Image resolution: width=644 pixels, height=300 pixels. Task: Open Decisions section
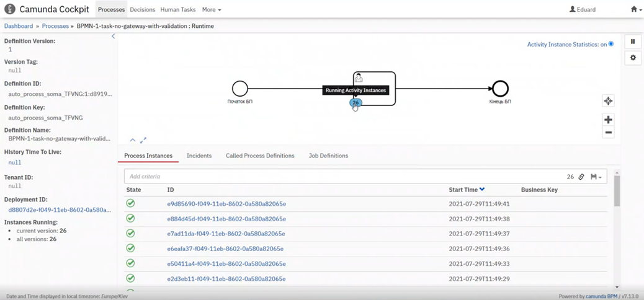click(143, 9)
